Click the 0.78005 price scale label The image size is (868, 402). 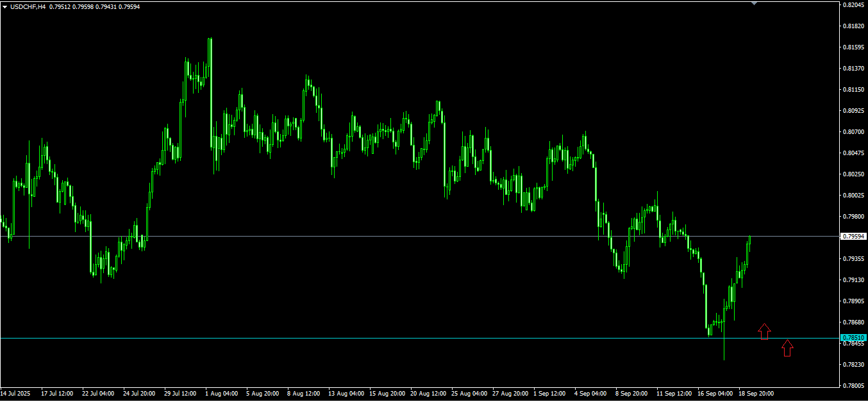(854, 386)
